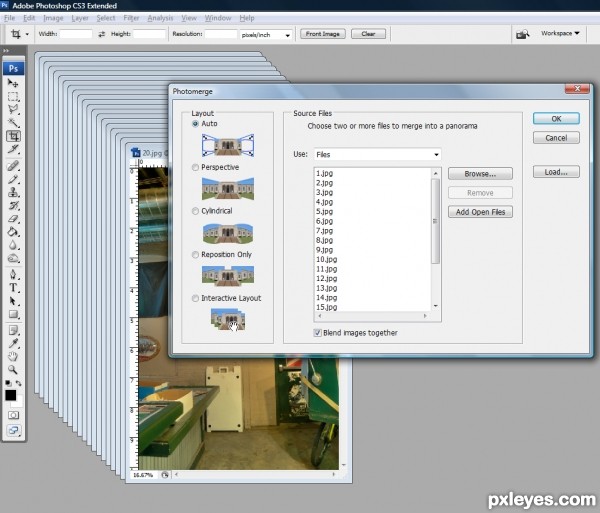The width and height of the screenshot is (600, 513).
Task: Click Cancel in Photomerge dialog
Action: click(x=556, y=138)
